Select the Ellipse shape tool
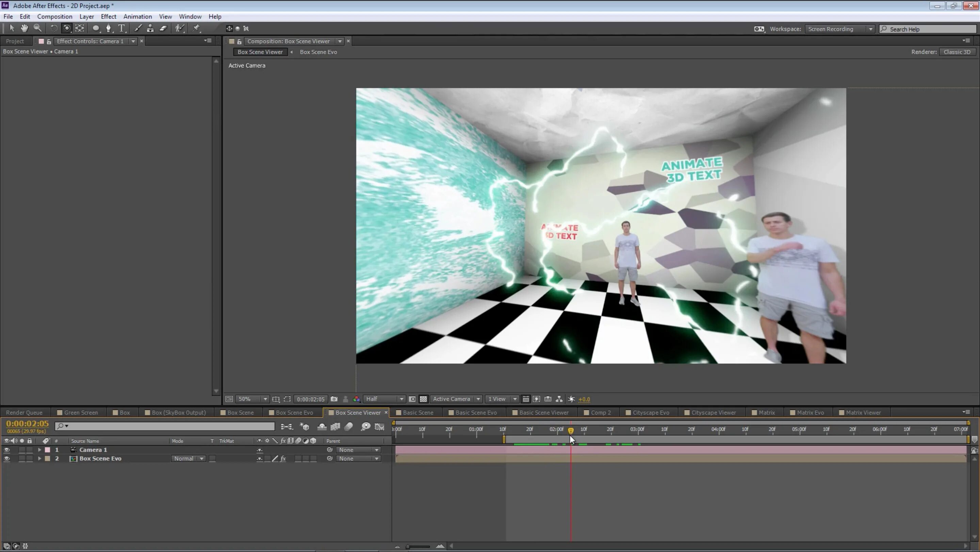 (96, 28)
